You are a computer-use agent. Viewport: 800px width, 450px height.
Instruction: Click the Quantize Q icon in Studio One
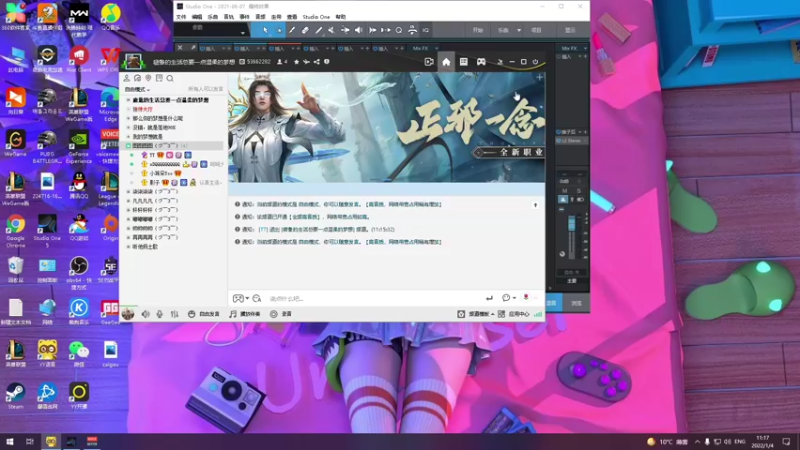[399, 30]
